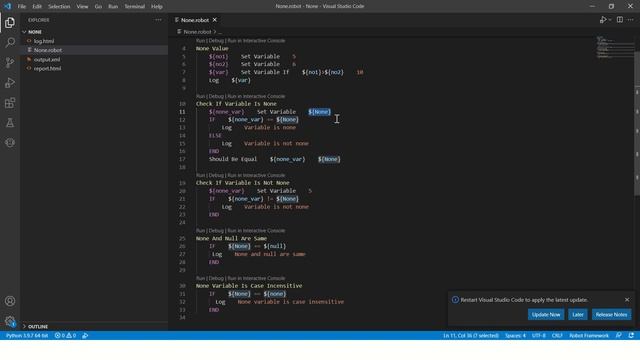Open the Search view in activity bar
The width and height of the screenshot is (640, 360).
[x=10, y=42]
